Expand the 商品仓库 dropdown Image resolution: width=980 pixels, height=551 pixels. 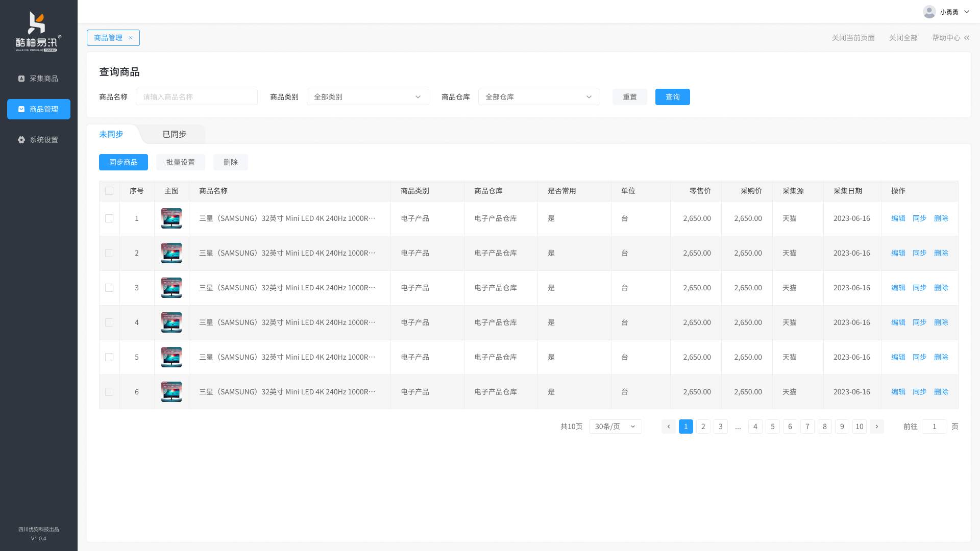[x=538, y=97]
